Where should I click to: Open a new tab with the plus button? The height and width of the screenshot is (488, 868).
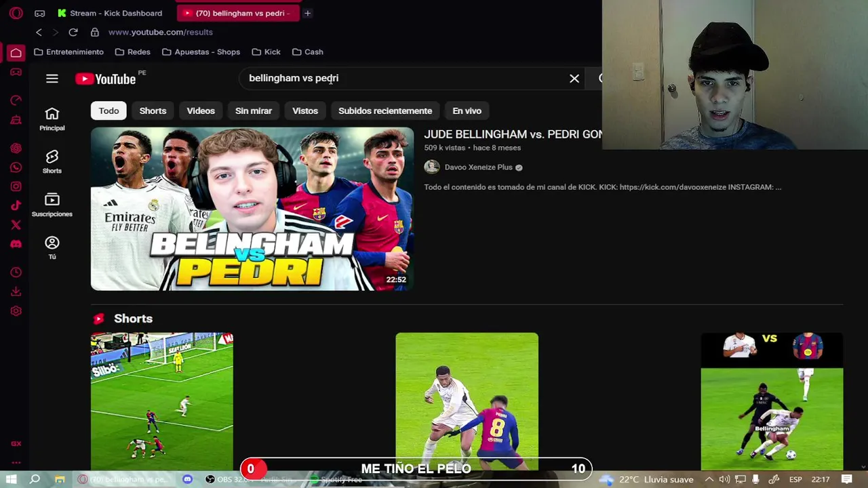(x=307, y=13)
